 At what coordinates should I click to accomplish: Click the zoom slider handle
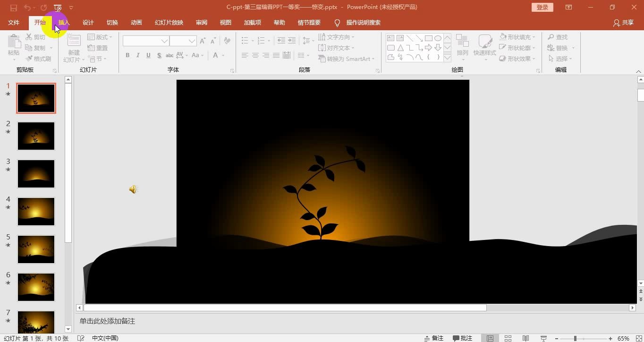pyautogui.click(x=575, y=338)
